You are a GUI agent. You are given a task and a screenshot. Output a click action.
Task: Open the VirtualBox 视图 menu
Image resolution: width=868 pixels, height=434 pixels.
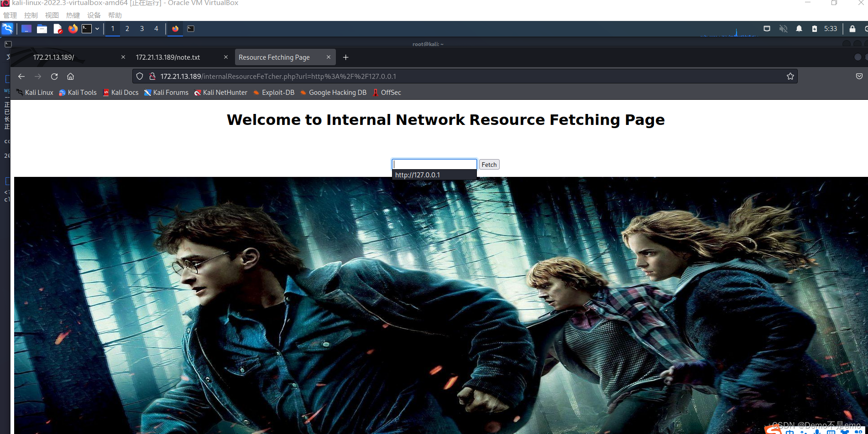click(52, 15)
